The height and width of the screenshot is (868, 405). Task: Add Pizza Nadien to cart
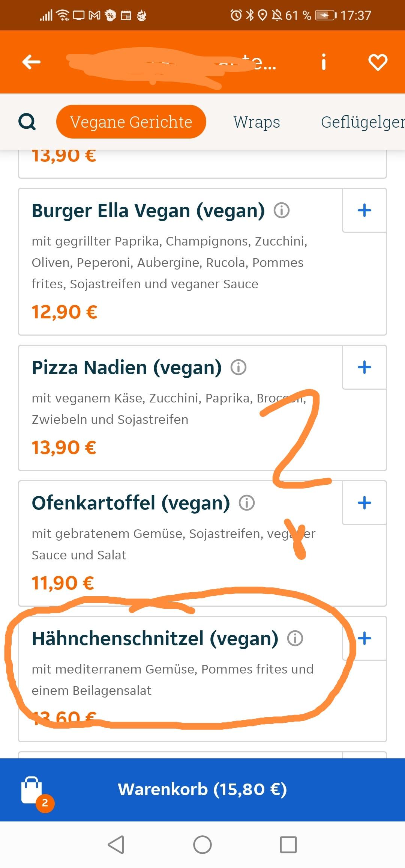[x=364, y=368]
